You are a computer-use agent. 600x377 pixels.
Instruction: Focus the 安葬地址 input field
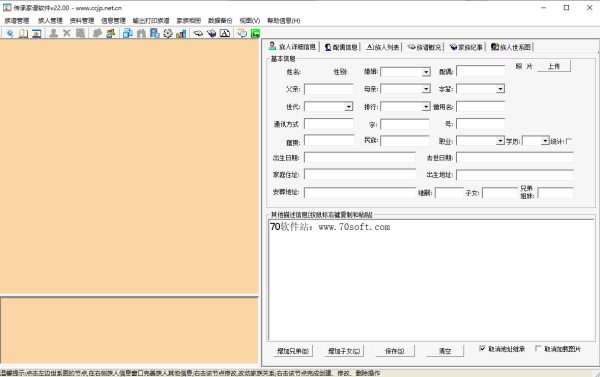[360, 193]
